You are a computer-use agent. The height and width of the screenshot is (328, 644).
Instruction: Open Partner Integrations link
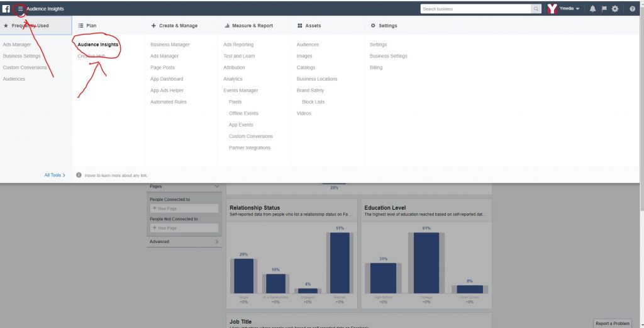point(250,148)
